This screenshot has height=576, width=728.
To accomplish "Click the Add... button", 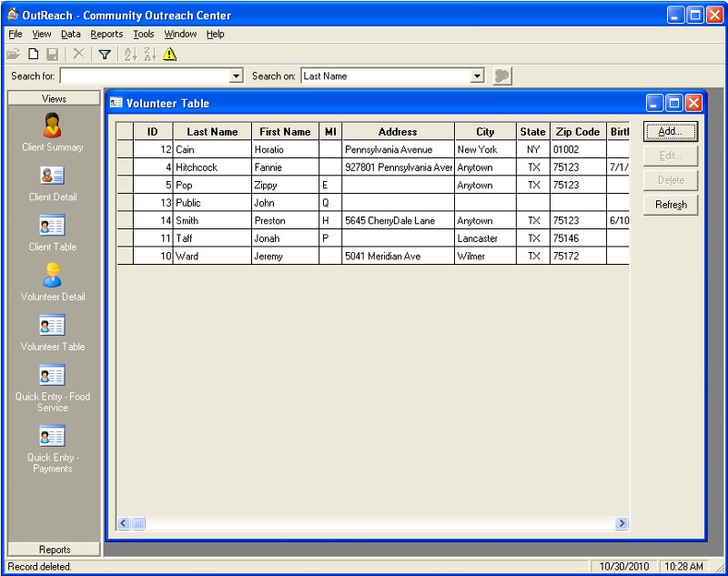I will coord(671,132).
